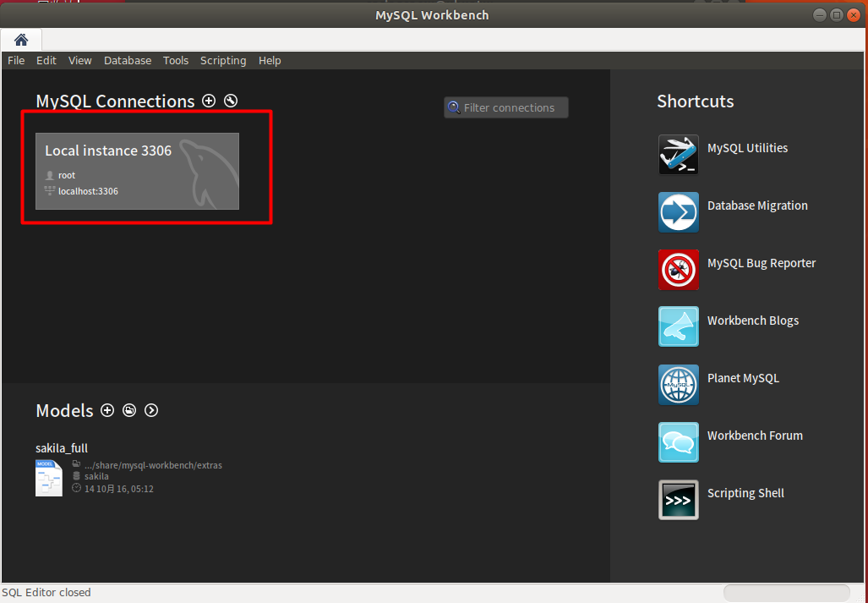
Task: Create a new model with the Models plus icon
Action: 107,410
